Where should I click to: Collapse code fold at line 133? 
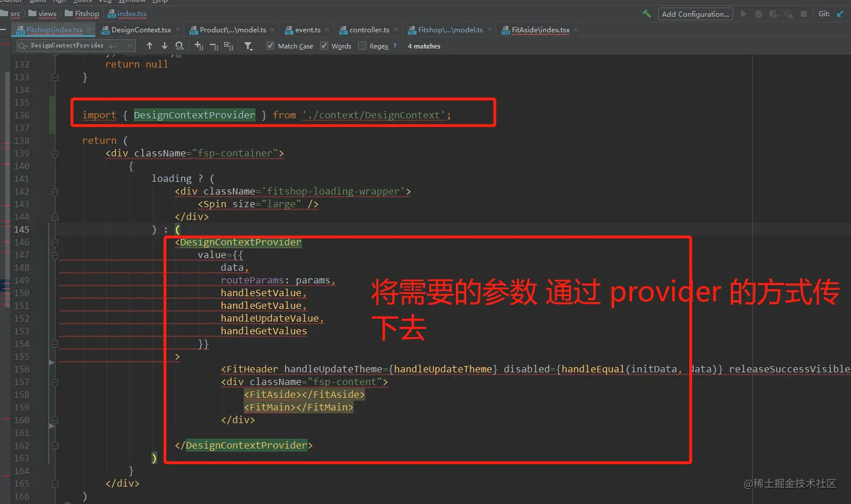(55, 77)
